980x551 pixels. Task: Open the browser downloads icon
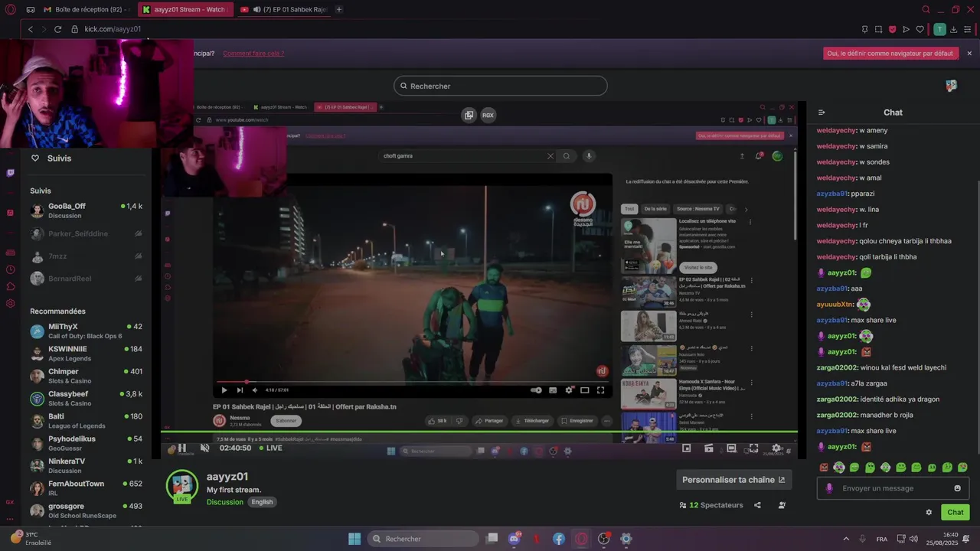click(x=954, y=29)
